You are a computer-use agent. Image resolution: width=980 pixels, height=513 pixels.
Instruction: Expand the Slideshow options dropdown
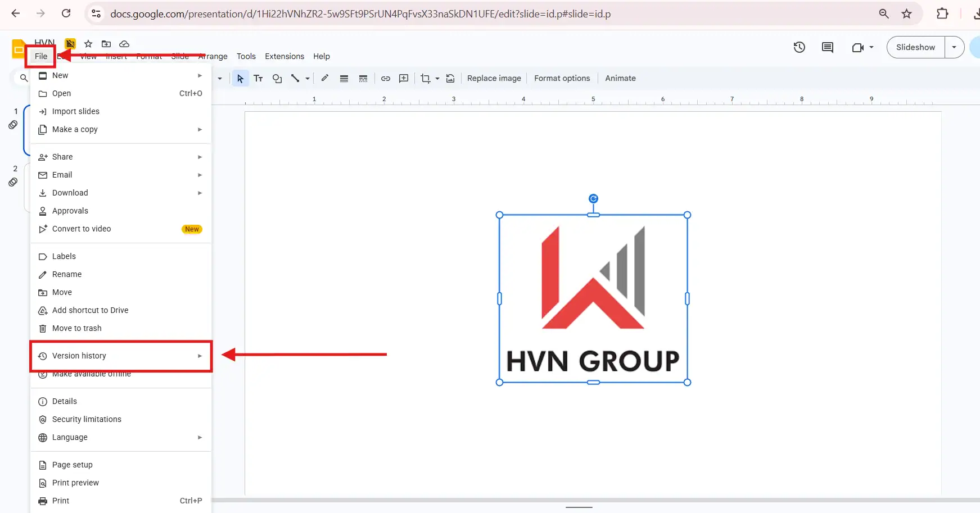tap(955, 47)
